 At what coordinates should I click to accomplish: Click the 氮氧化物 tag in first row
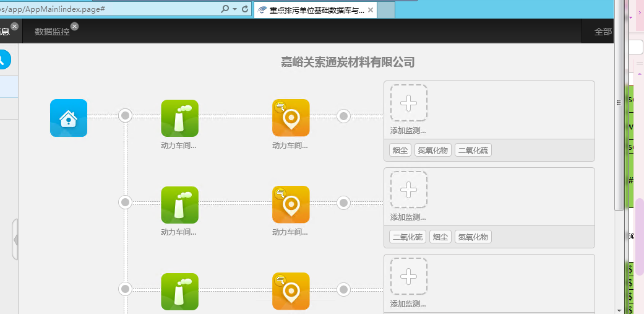(433, 150)
